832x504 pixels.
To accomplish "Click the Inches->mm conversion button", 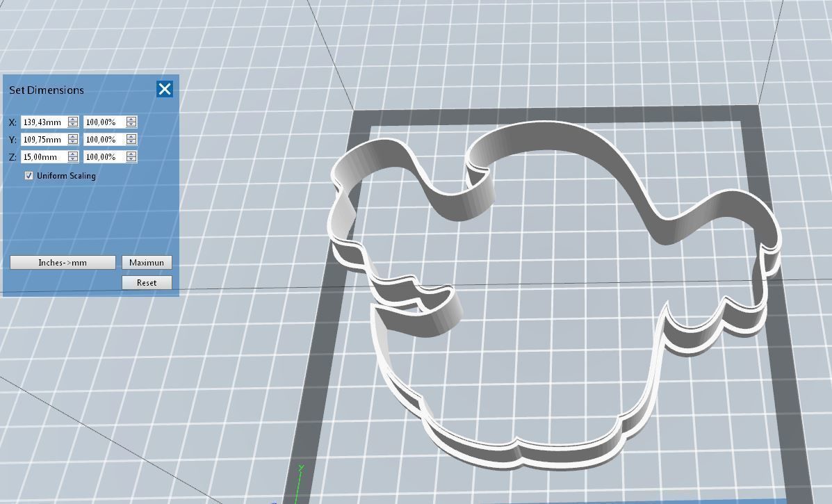I will [x=63, y=263].
